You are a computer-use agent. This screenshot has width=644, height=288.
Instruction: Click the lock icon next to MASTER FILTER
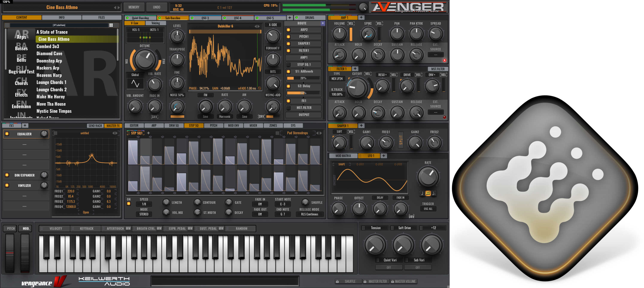(365, 281)
